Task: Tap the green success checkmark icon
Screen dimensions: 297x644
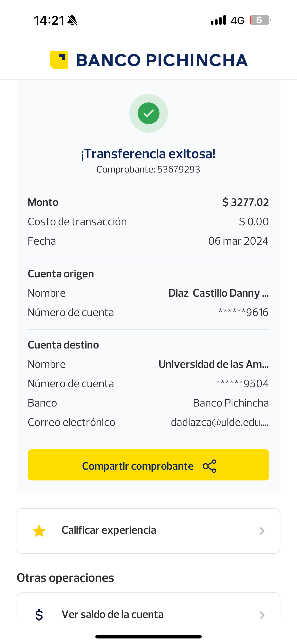Action: (x=148, y=113)
